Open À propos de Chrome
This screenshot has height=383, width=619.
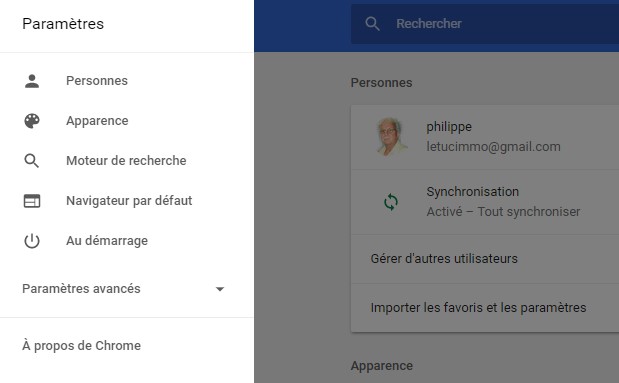pos(82,345)
